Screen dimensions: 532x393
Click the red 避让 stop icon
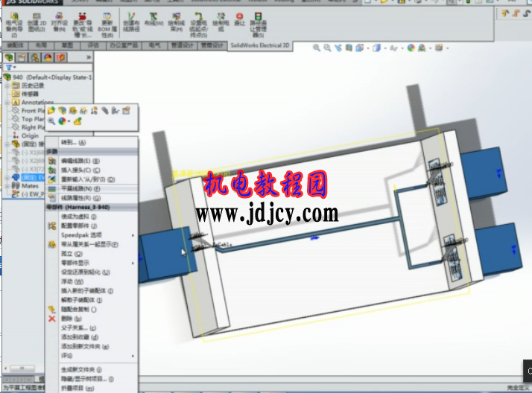(239, 19)
